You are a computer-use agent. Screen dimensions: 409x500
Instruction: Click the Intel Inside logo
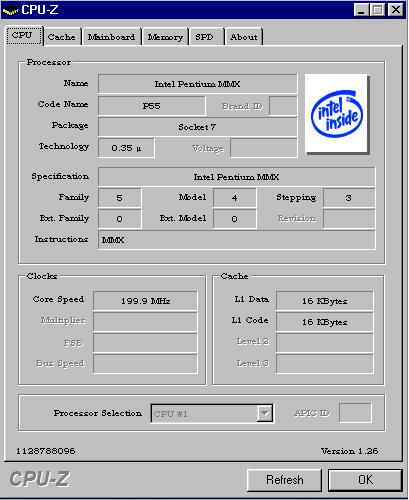(336, 113)
